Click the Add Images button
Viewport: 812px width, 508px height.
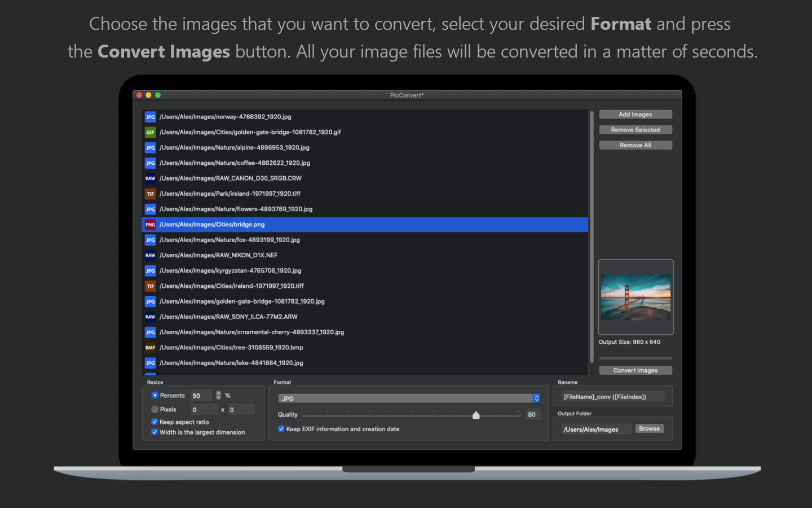635,115
